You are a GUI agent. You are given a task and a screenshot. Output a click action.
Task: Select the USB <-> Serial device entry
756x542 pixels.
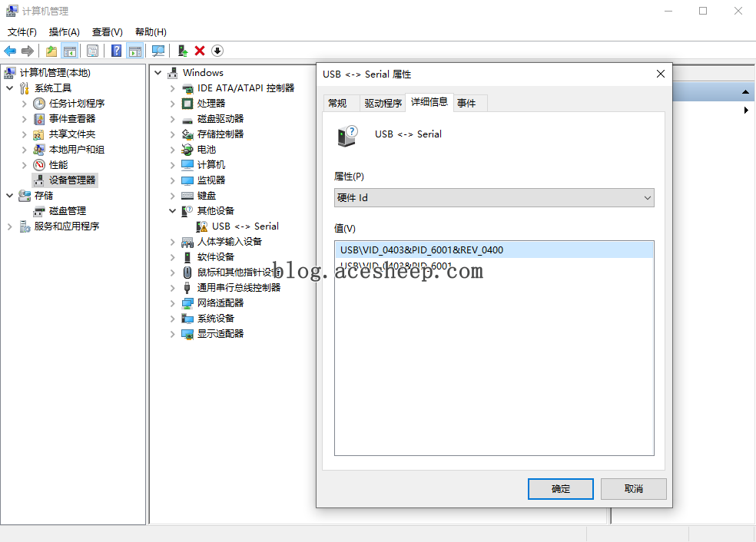click(x=245, y=226)
